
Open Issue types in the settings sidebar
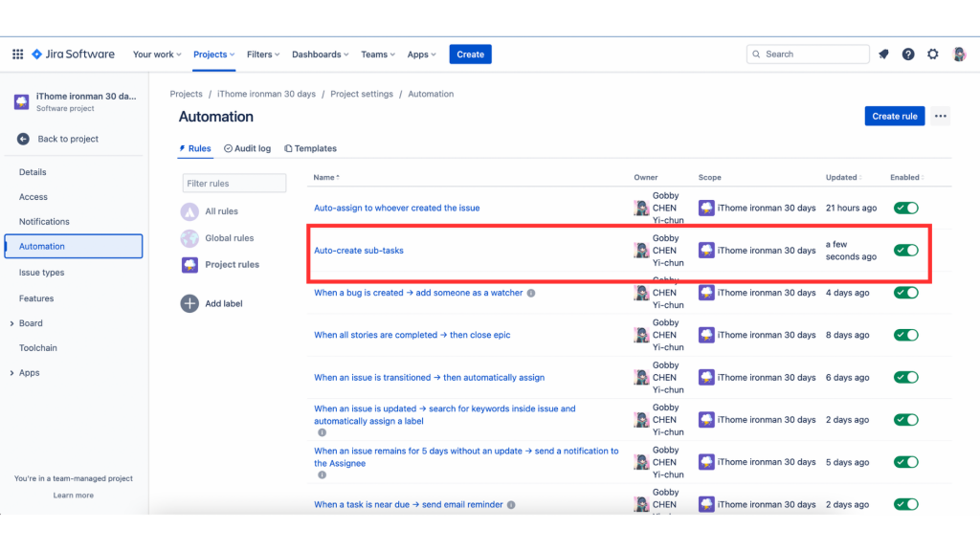pyautogui.click(x=41, y=273)
